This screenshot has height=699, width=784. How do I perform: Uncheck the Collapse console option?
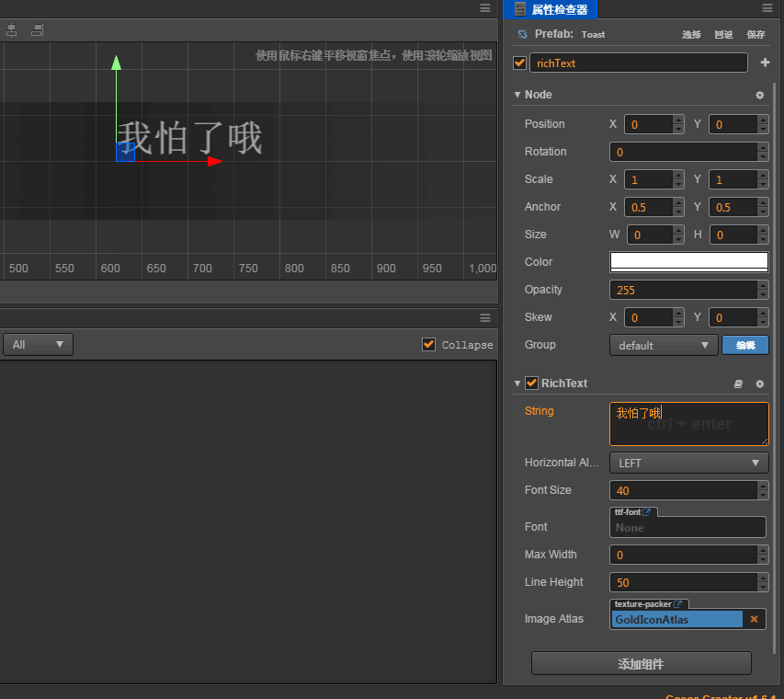[x=428, y=344]
